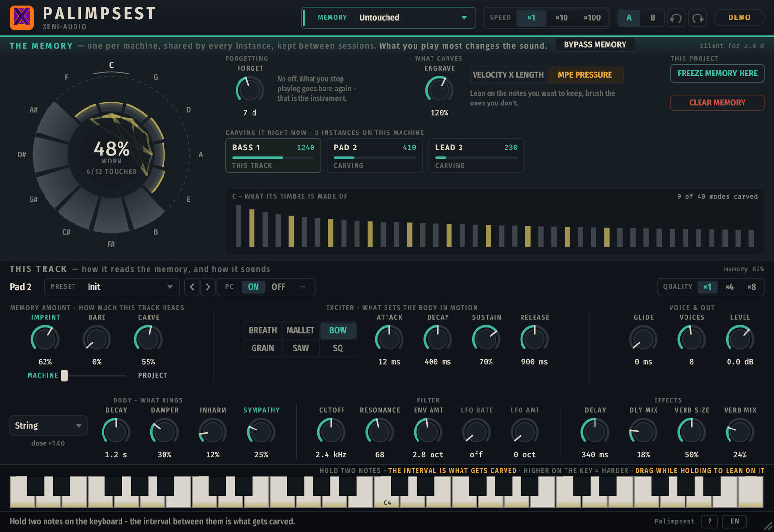Set speed to x10
774x532 pixels.
[561, 18]
